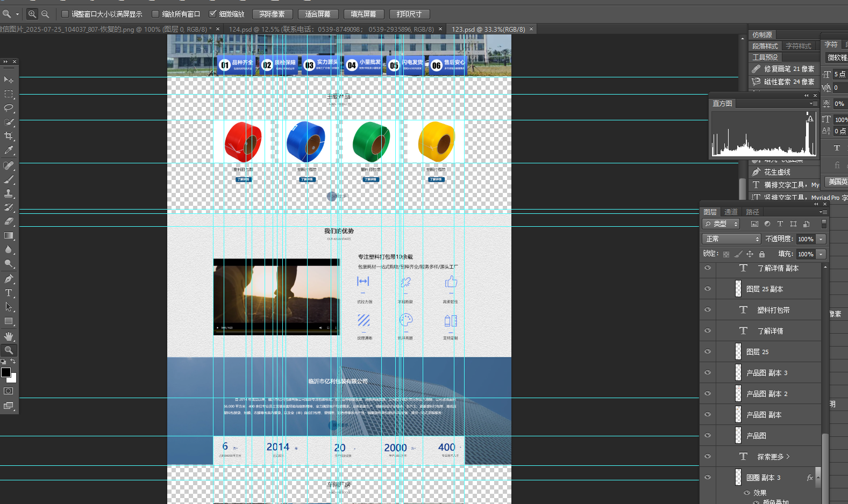The height and width of the screenshot is (504, 848).
Task: Open the 类型 layer filter dropdown
Action: [x=721, y=224]
